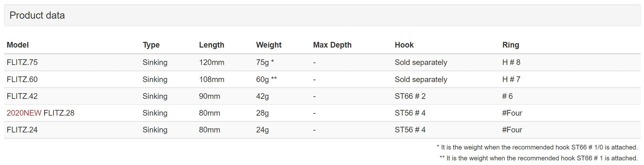Click the Hook column header
The height and width of the screenshot is (165, 644).
(404, 45)
